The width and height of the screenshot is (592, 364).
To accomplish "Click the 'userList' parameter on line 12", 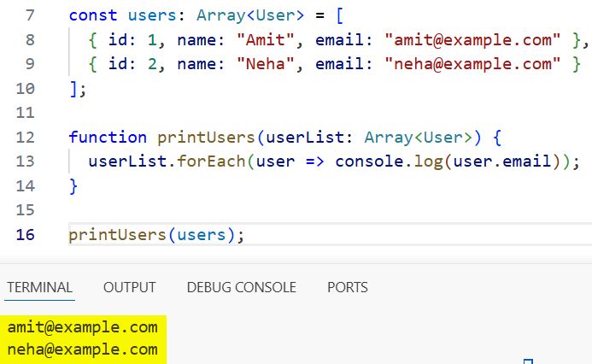I will pos(305,137).
